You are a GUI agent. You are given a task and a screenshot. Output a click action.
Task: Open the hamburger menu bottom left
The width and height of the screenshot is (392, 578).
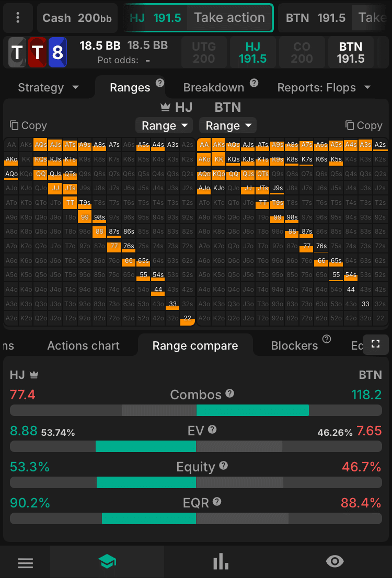(25, 561)
